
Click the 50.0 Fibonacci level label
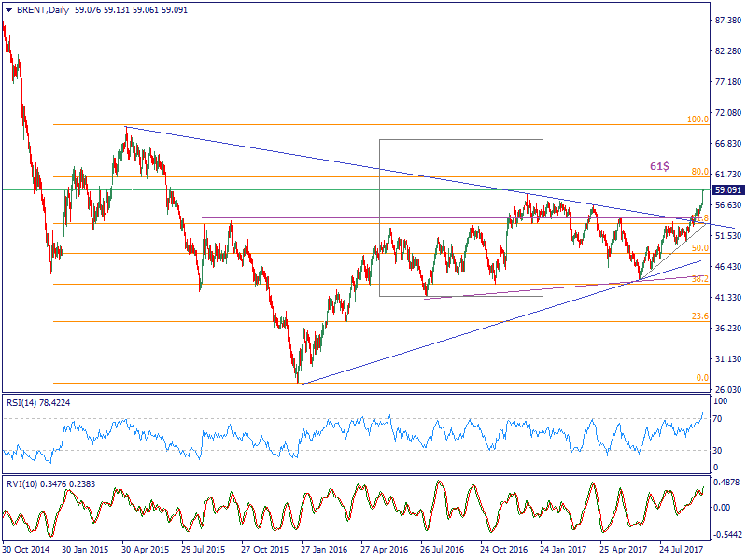tap(699, 248)
